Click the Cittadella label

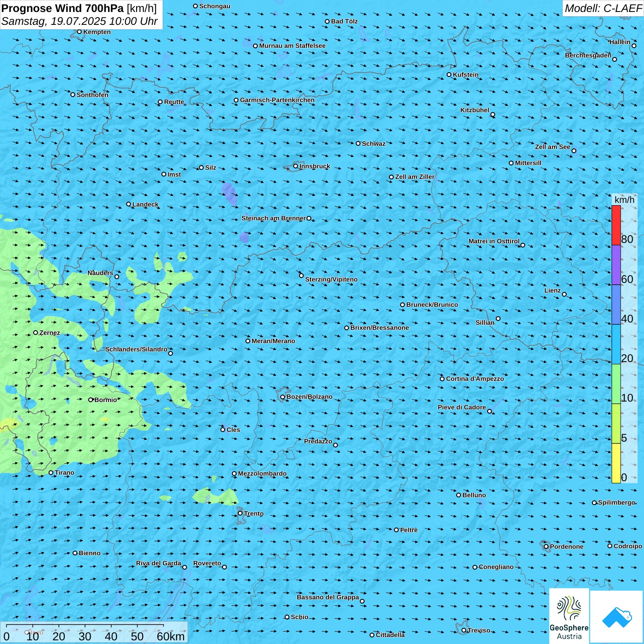391,635
